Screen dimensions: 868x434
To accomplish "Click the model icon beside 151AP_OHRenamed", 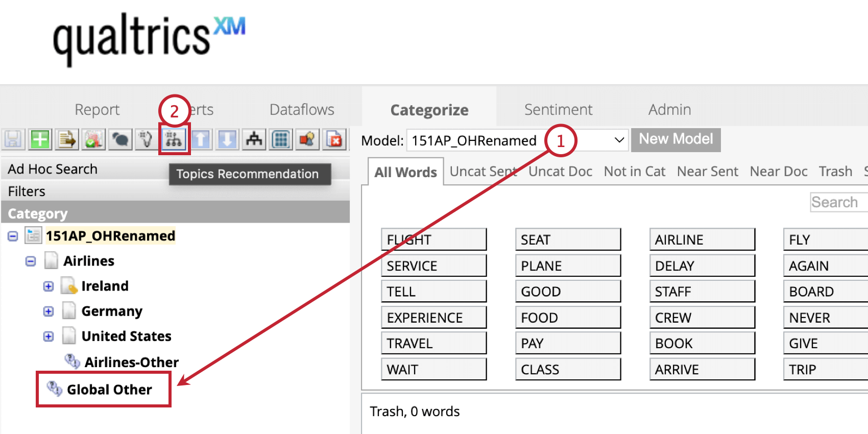I will click(34, 235).
